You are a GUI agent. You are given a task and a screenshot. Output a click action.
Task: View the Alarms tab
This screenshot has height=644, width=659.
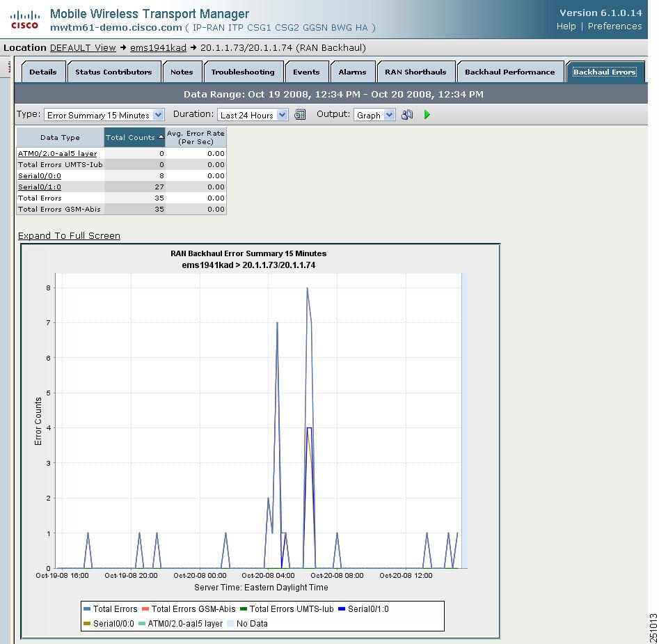pos(352,72)
